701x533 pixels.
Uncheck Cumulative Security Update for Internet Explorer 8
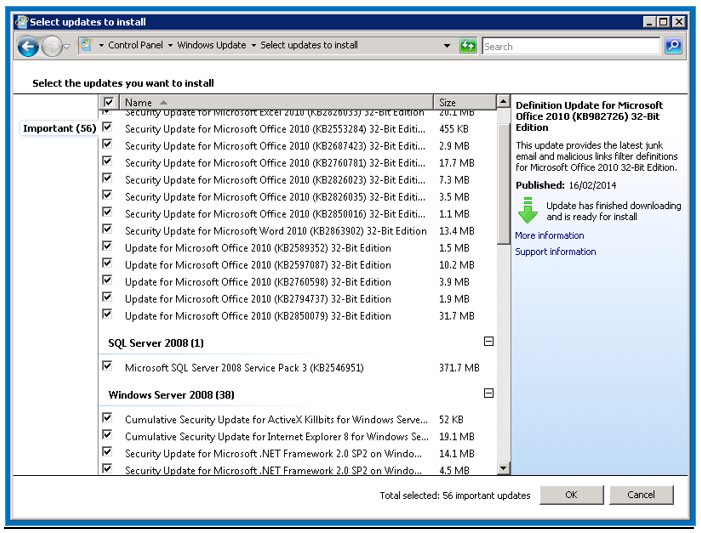click(107, 435)
